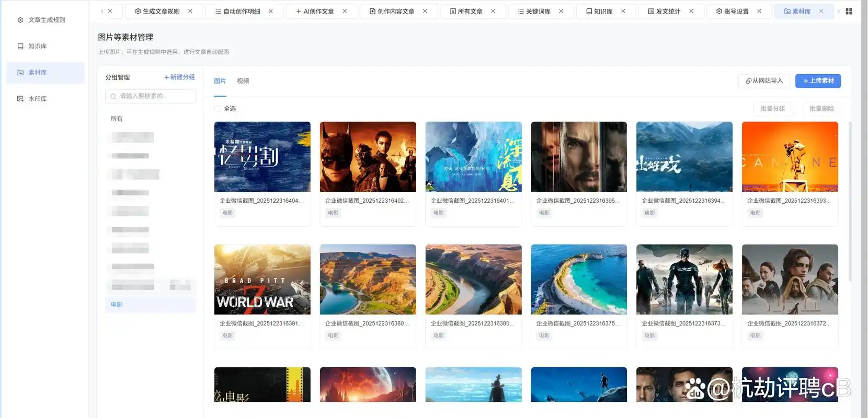Open the orange Cannes cameraman thumbnail
Image resolution: width=868 pixels, height=418 pixels.
pyautogui.click(x=790, y=157)
